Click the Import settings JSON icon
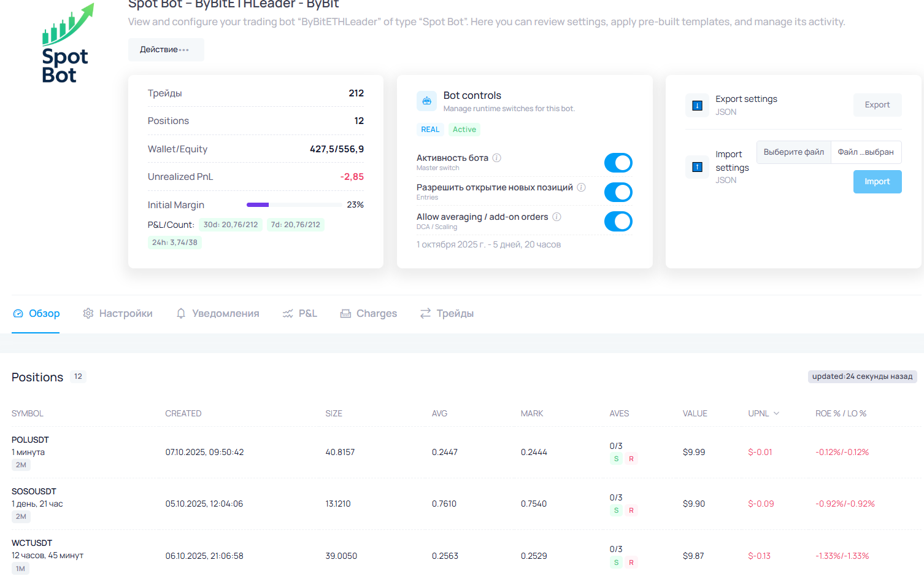The width and height of the screenshot is (924, 576). click(x=697, y=167)
